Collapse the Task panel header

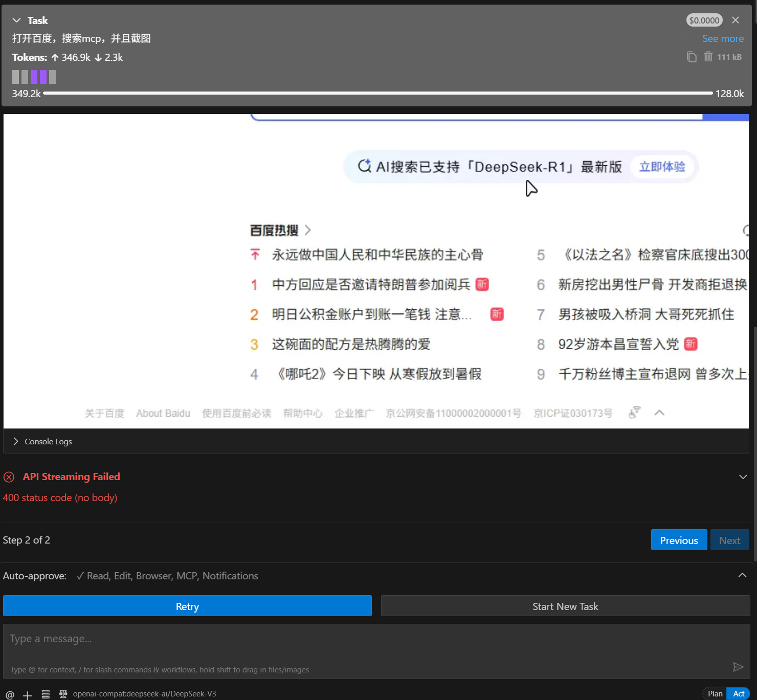[16, 20]
